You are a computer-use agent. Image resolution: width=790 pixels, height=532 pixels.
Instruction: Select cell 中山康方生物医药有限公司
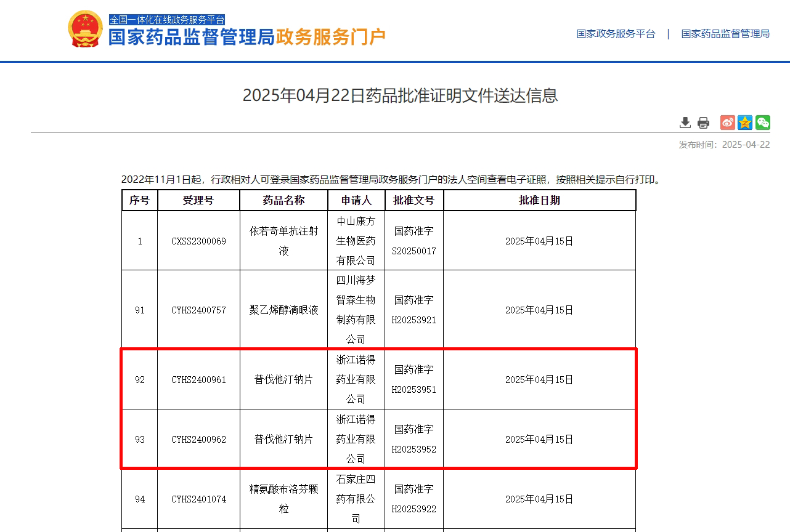(x=356, y=241)
